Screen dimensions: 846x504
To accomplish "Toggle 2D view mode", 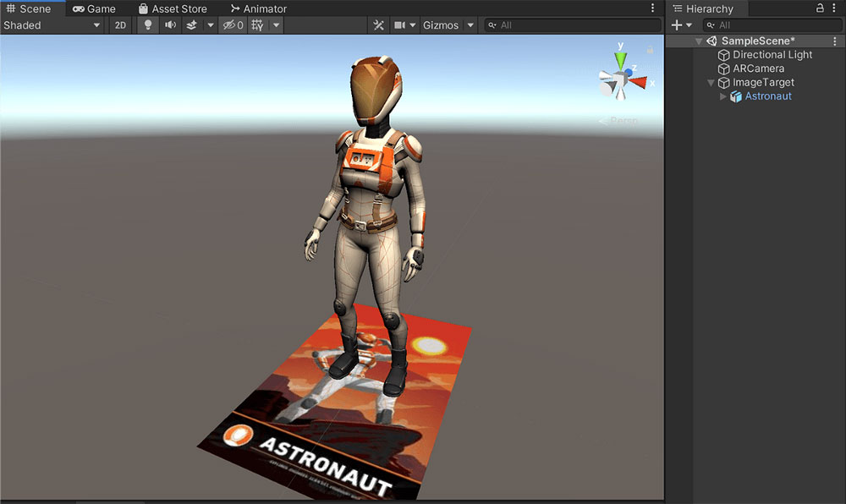I will tap(120, 25).
